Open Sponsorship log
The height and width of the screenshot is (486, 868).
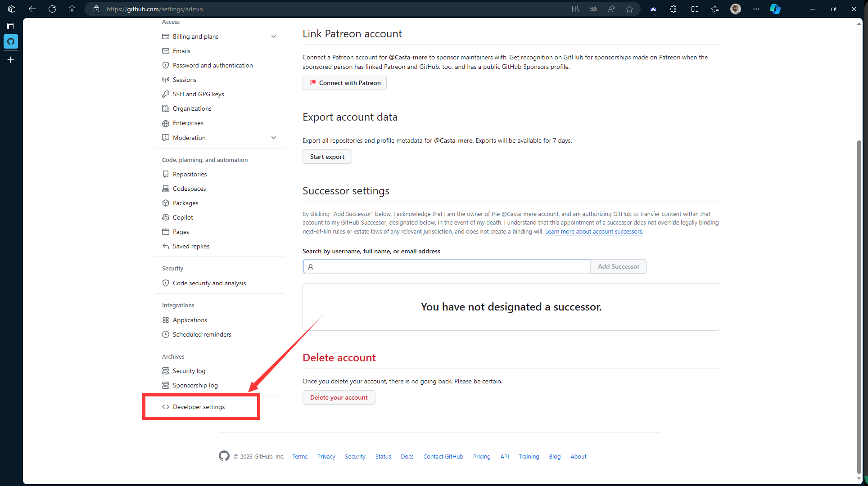tap(195, 385)
